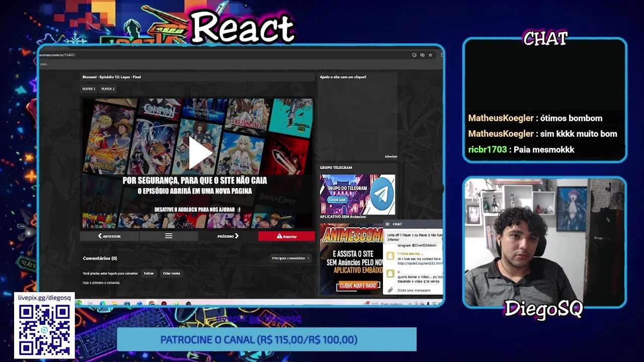Screen dimensions: 644x362
Task: Open Microsoft Edge from the taskbar
Action: [103, 303]
